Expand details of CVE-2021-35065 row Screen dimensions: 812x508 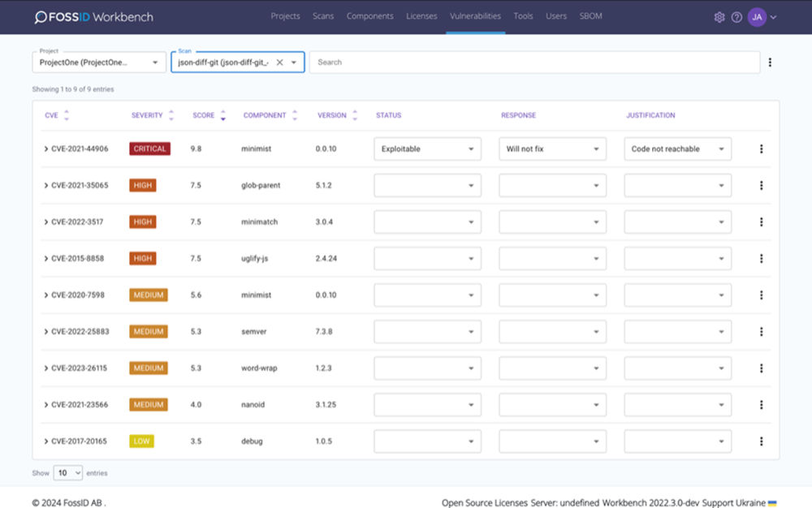click(x=46, y=185)
